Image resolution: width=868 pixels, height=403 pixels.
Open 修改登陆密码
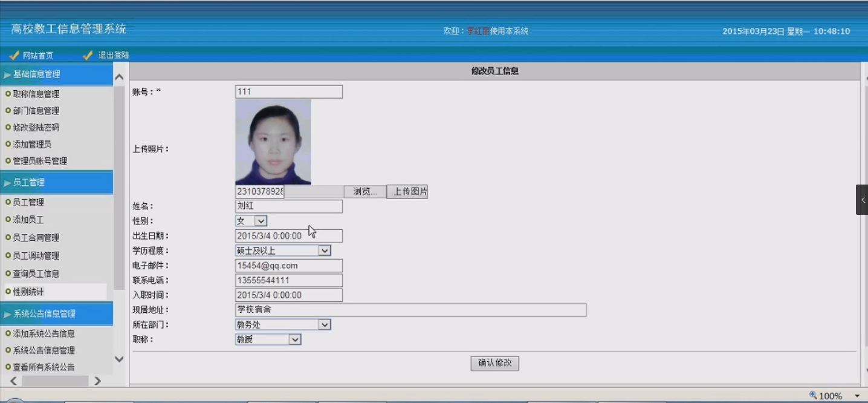36,128
